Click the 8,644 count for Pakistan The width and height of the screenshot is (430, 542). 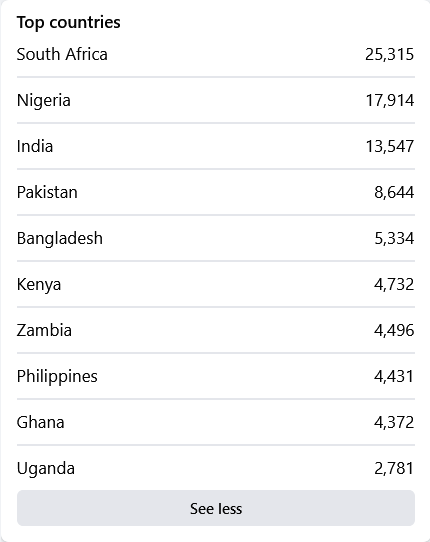[x=394, y=193]
